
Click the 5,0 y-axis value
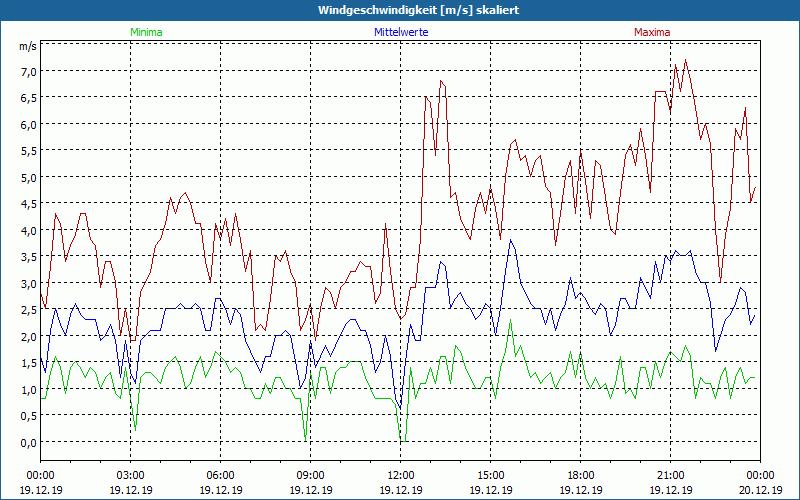tap(29, 178)
